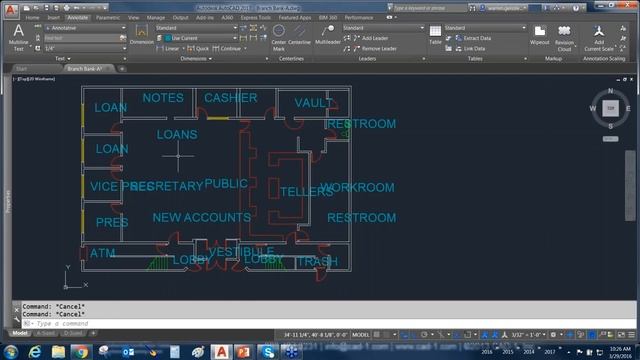Click the Multileader tool

tap(328, 34)
